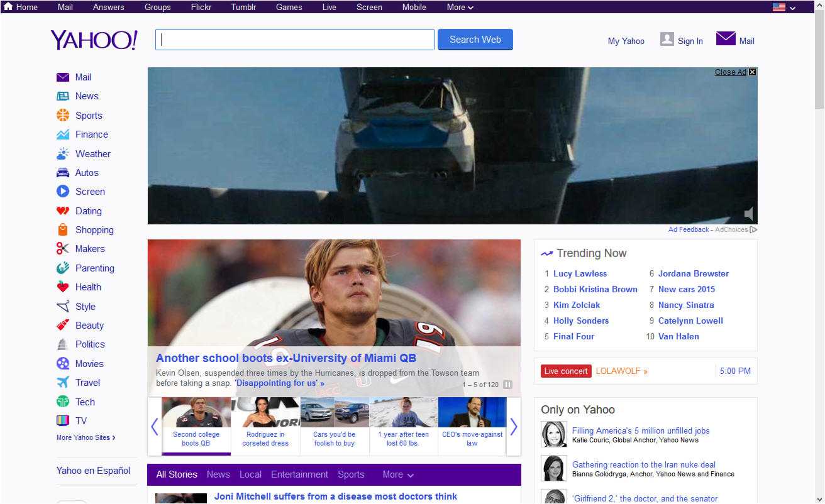Open the Finance chart icon

tap(63, 134)
